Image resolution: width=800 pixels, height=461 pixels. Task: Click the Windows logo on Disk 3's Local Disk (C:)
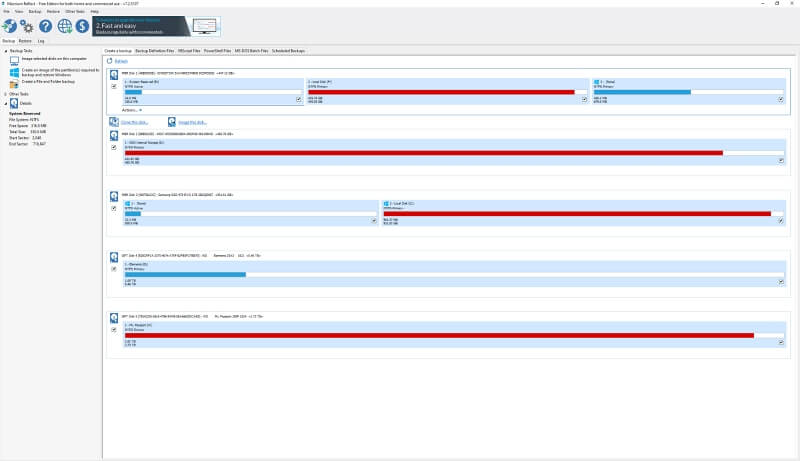click(x=386, y=203)
